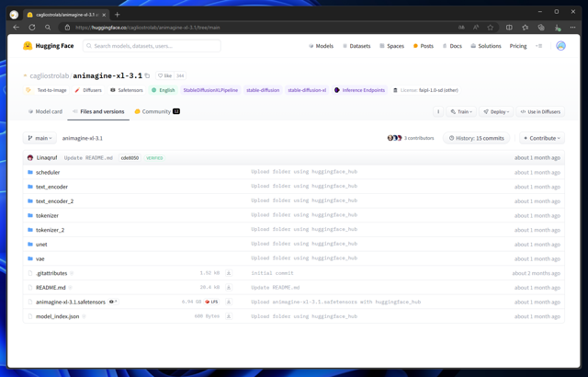This screenshot has width=588, height=377.
Task: Open the main branch dropdown
Action: pos(40,138)
